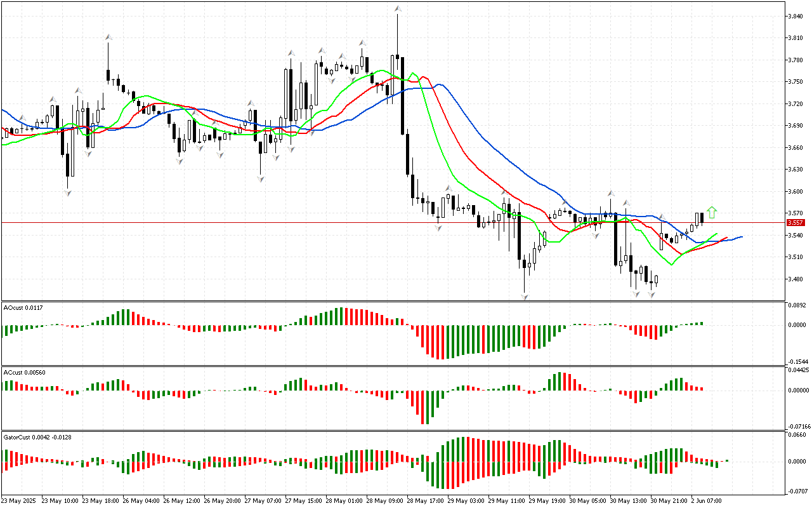Click the 26 May 12:00 time label
Screen dimensions: 812x508
pyautogui.click(x=183, y=500)
